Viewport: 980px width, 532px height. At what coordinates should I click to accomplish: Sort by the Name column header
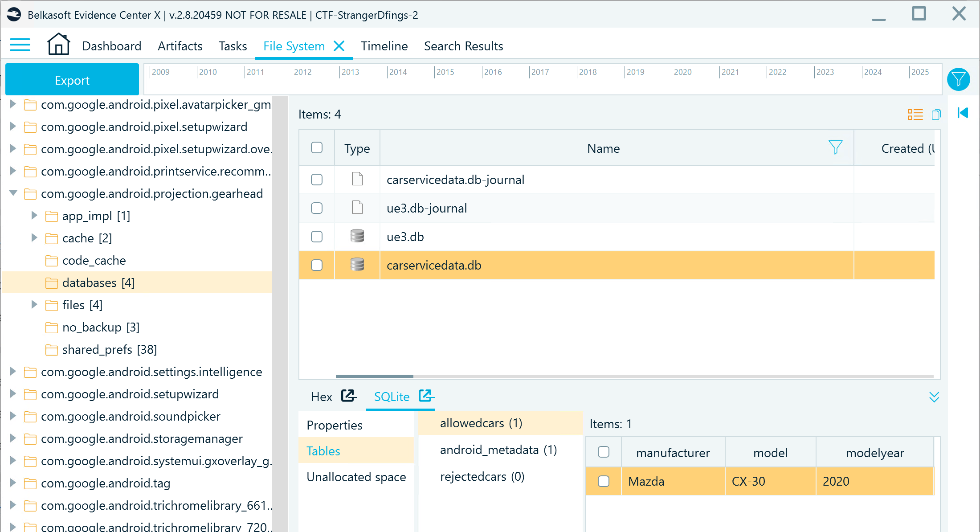[603, 148]
